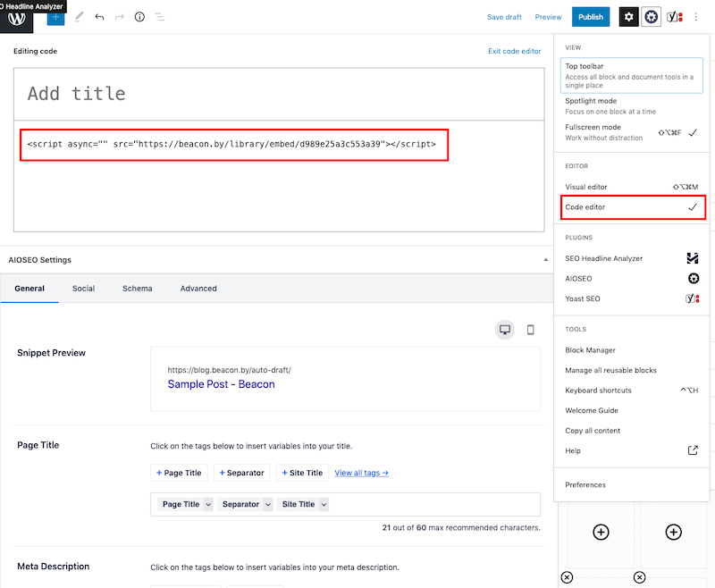Click the Preview button
This screenshot has height=588, width=715.
point(548,17)
